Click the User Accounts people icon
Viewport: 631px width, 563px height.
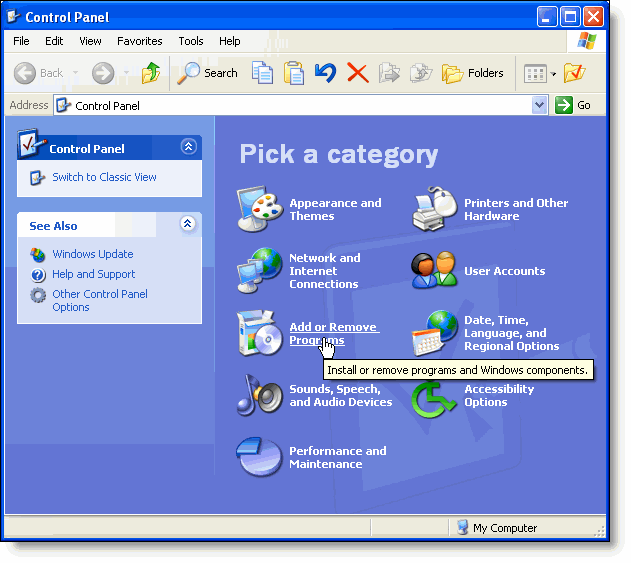(x=434, y=270)
